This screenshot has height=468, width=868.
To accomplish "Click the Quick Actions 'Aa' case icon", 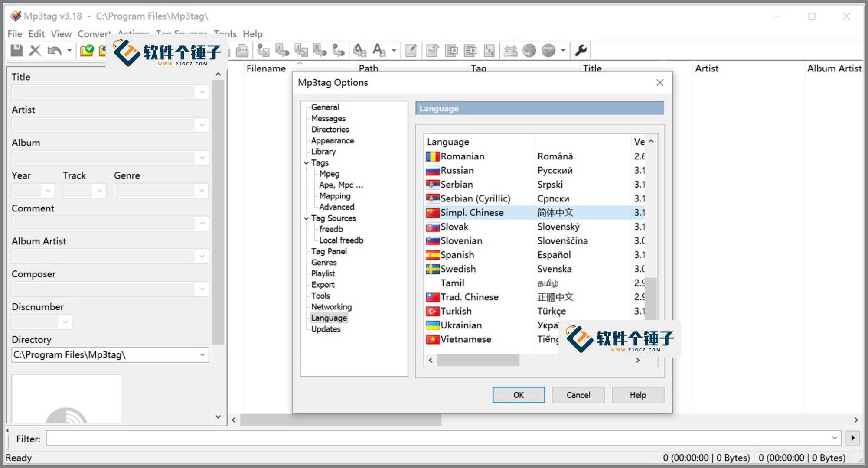I will pyautogui.click(x=379, y=50).
